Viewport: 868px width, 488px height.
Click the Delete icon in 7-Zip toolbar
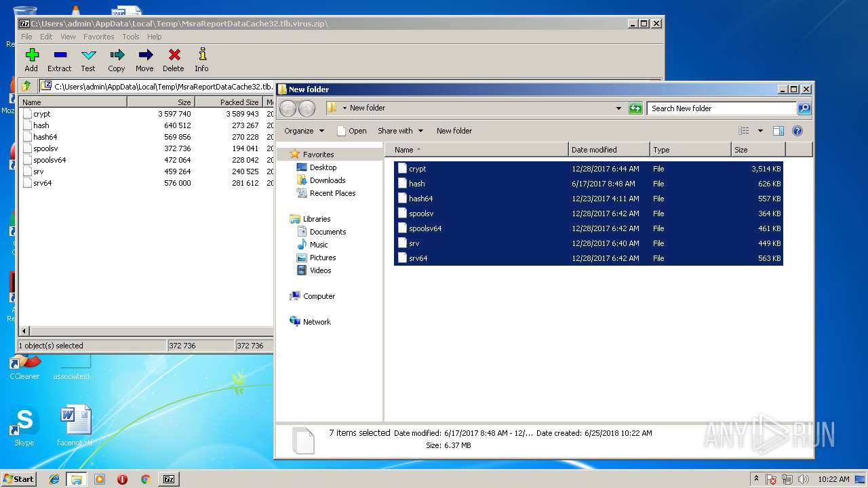174,60
